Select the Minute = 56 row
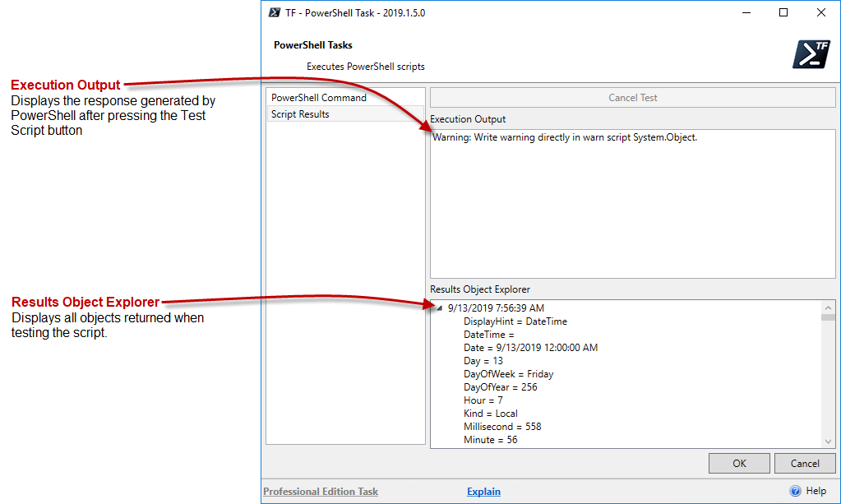Image resolution: width=841 pixels, height=504 pixels. tap(490, 440)
